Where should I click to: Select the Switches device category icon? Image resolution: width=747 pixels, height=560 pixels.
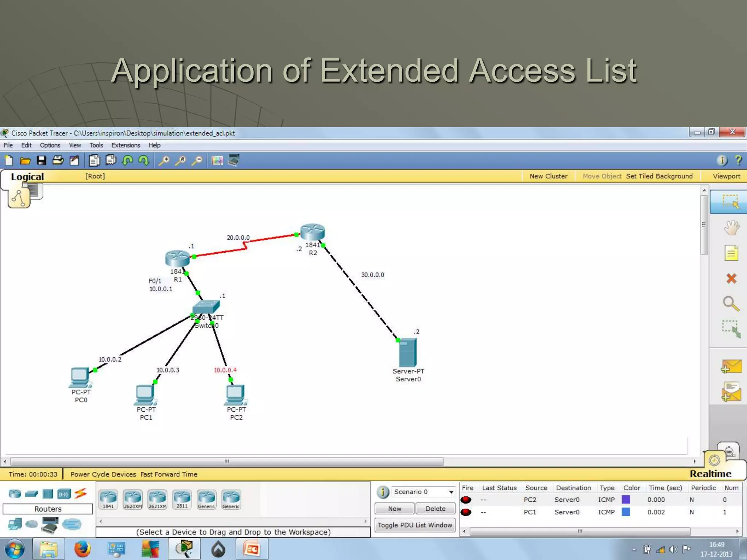coord(31,494)
